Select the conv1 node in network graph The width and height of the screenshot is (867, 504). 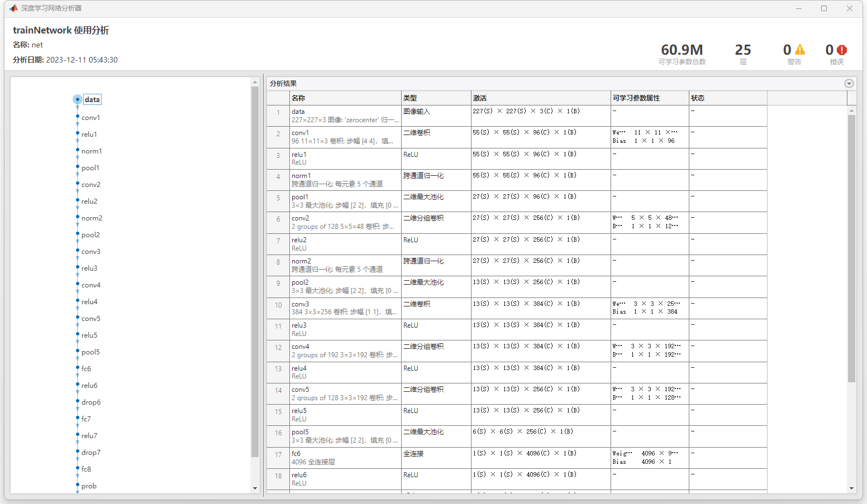click(90, 118)
